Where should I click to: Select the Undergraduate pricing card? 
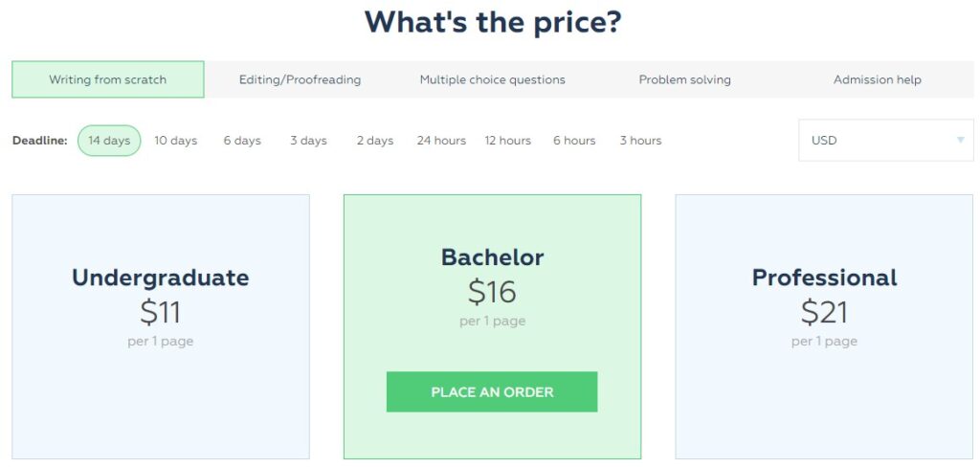(x=161, y=327)
